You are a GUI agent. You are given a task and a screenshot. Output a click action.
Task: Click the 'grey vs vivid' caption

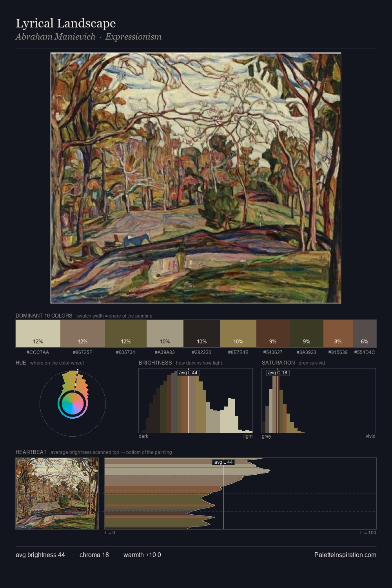coord(312,363)
